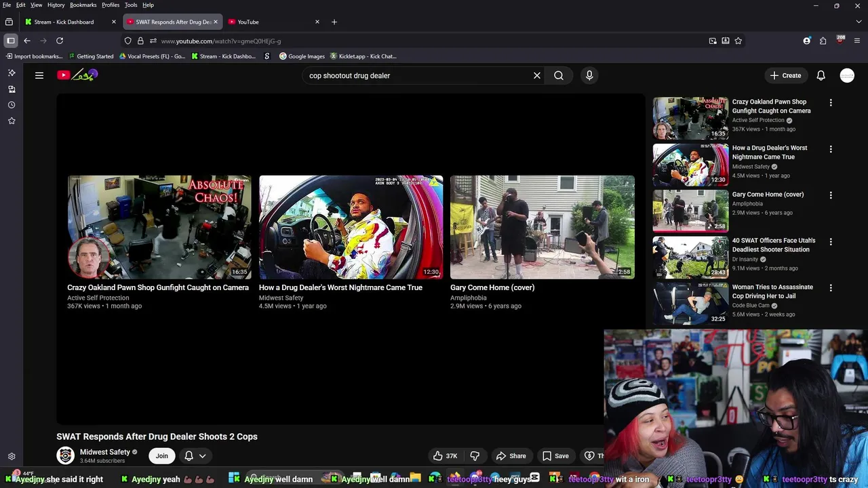Open a new browser tab
Screen dimensions: 868x488
coord(334,22)
